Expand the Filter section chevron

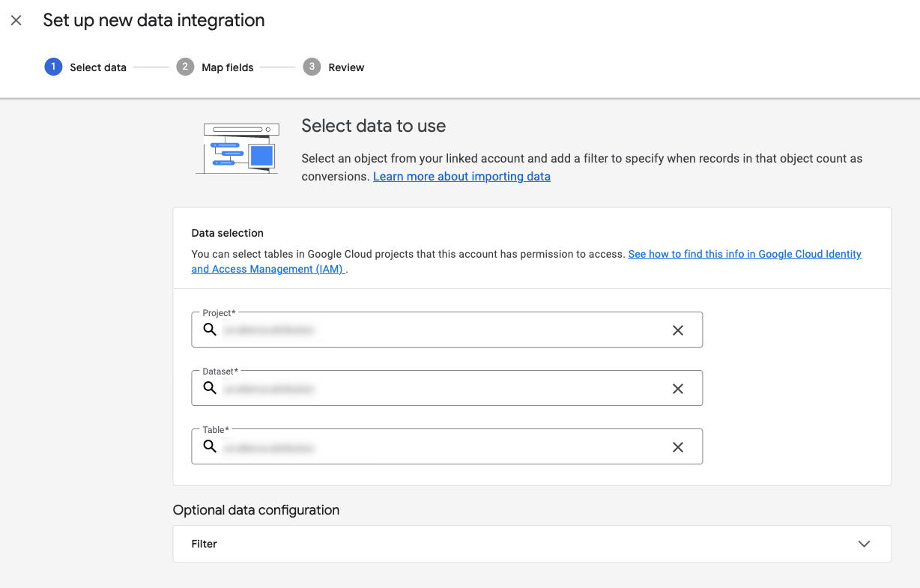tap(864, 544)
